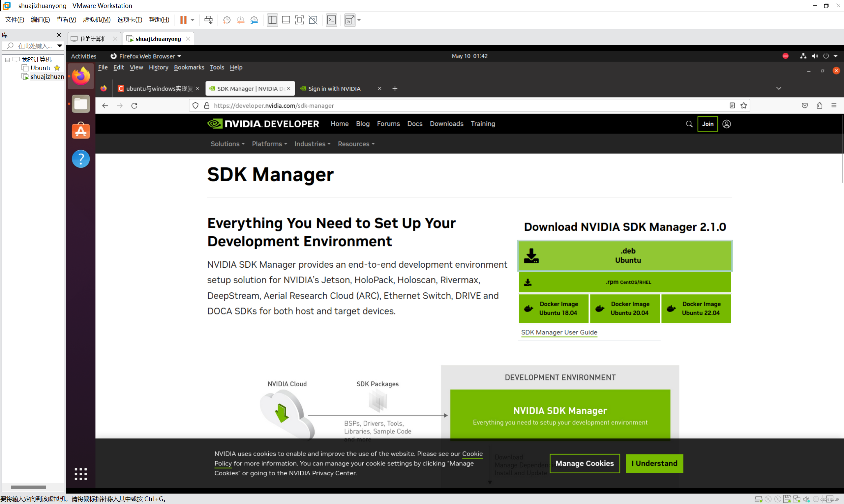
Task: Open the Solutions dropdown menu
Action: tap(227, 144)
